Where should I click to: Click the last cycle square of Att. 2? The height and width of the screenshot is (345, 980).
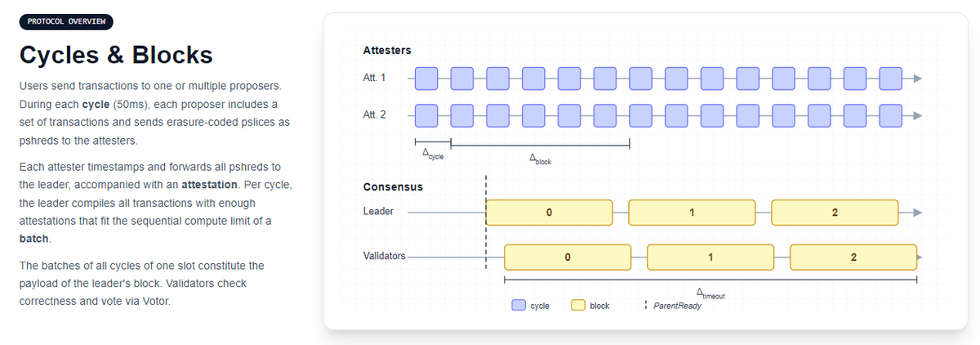click(x=890, y=115)
